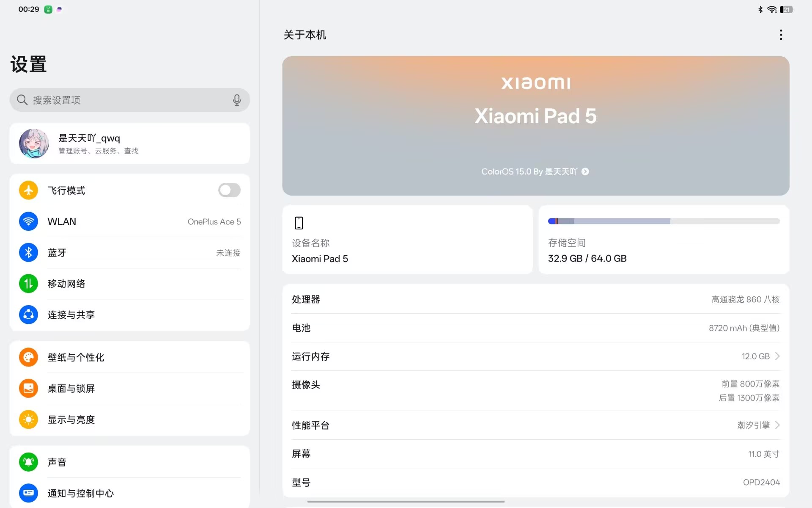Click the notification and control center icon
812x508 pixels.
[x=28, y=493]
